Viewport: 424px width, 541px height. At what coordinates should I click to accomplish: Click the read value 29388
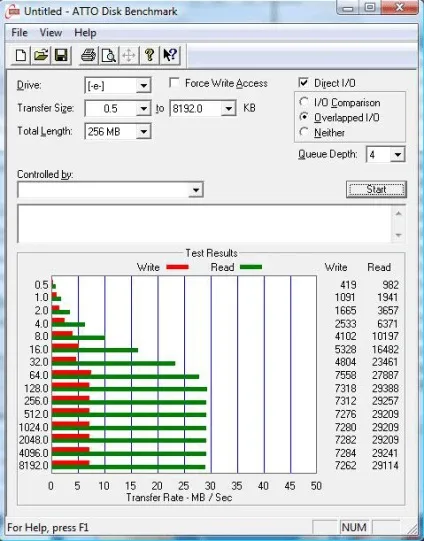point(385,388)
